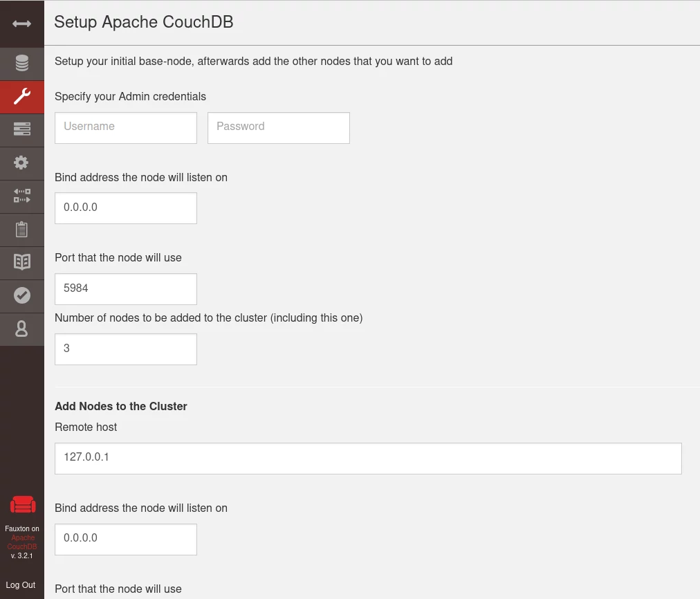Open the Configuration gear icon
This screenshot has width=700, height=599.
21,163
